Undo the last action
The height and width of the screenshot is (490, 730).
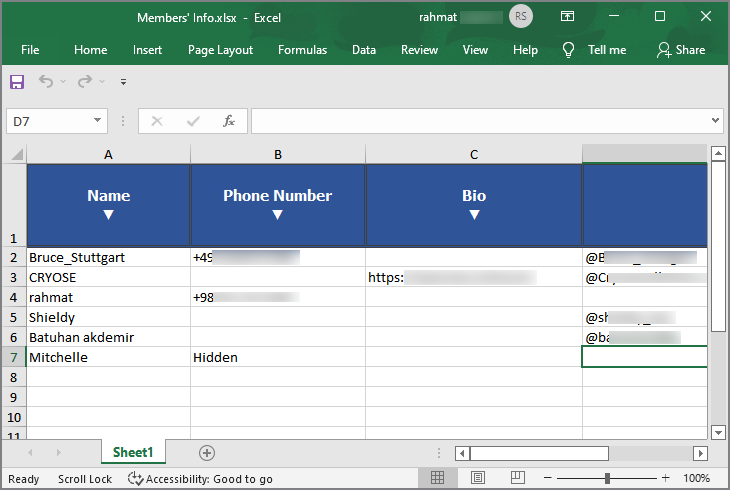coord(46,82)
